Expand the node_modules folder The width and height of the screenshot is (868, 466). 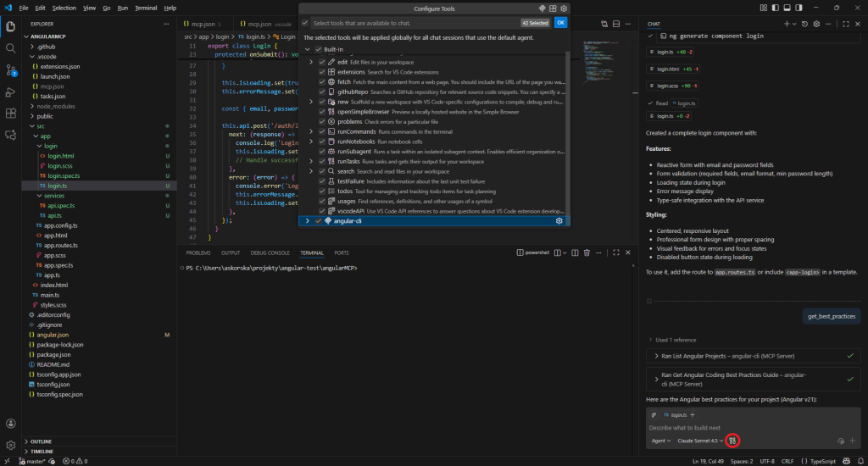(x=55, y=106)
